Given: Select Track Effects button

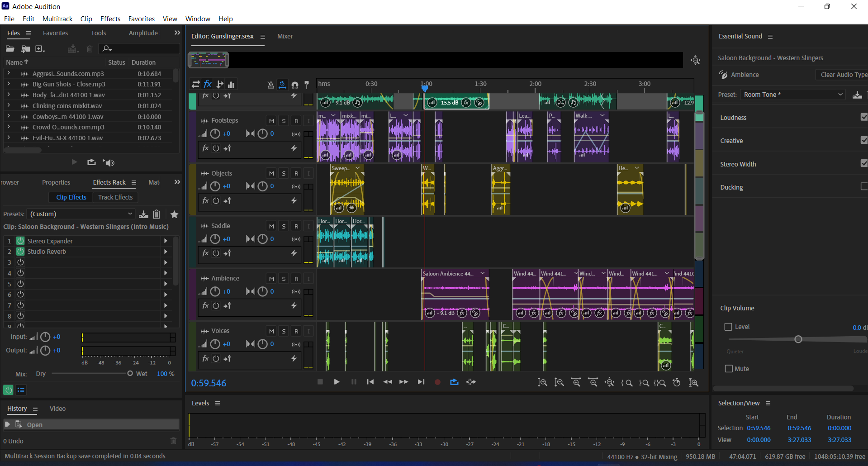Looking at the screenshot, I should coord(115,197).
